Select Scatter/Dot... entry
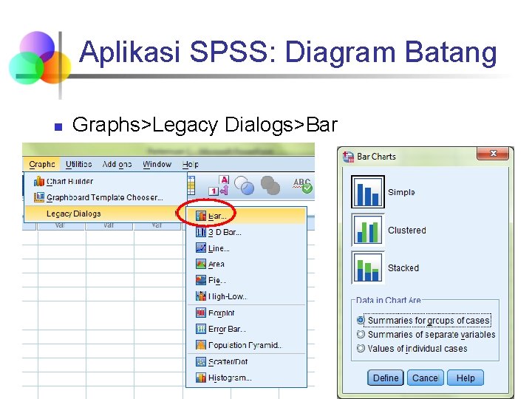The height and width of the screenshot is (399, 532). [247, 361]
